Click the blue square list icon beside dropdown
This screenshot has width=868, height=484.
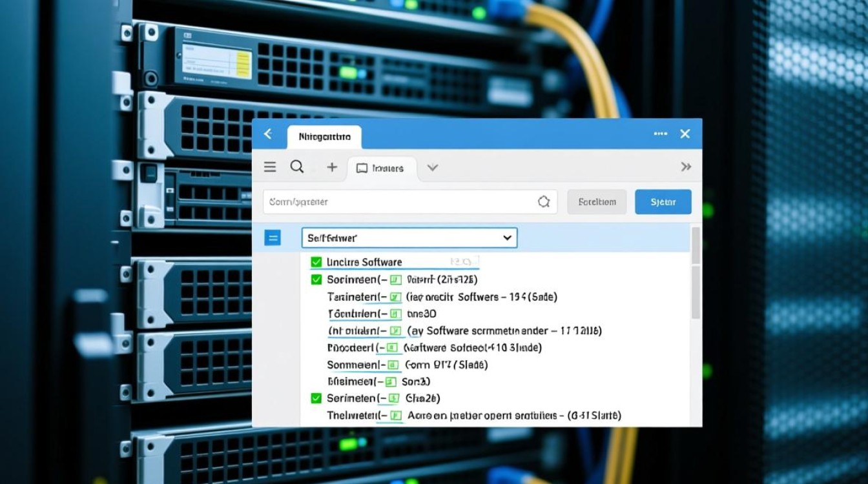pos(273,238)
